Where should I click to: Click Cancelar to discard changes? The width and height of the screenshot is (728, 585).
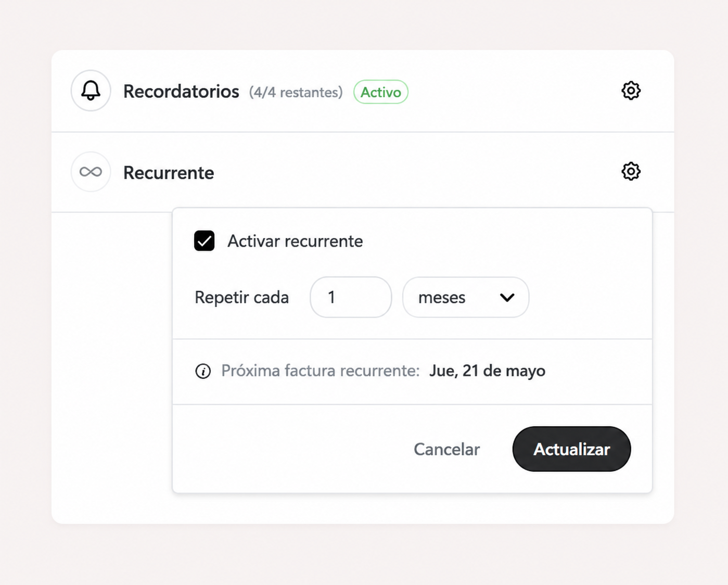coord(446,449)
